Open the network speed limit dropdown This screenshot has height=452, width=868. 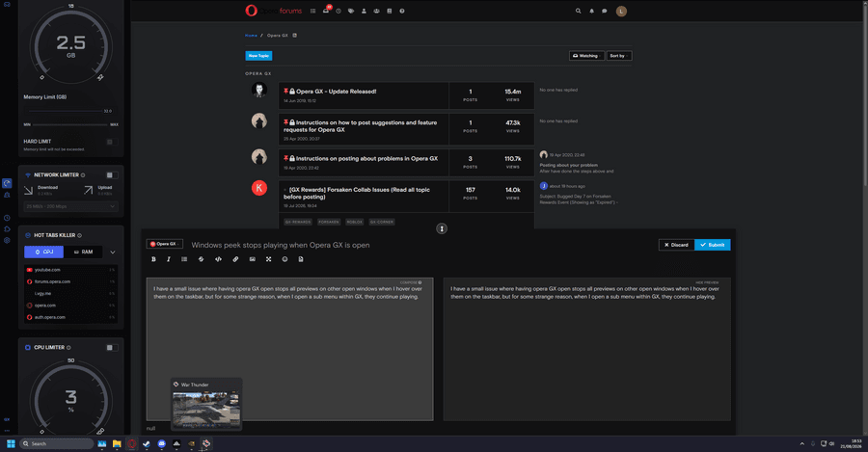coord(70,206)
